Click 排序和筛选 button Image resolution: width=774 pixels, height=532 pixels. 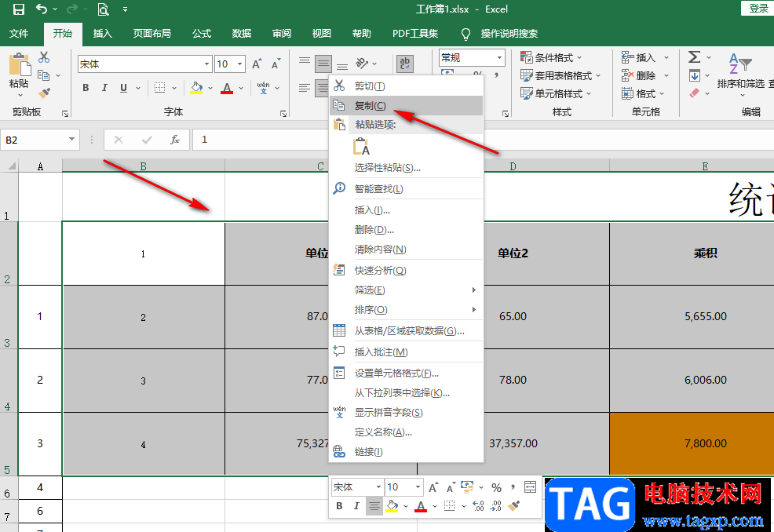pos(740,73)
